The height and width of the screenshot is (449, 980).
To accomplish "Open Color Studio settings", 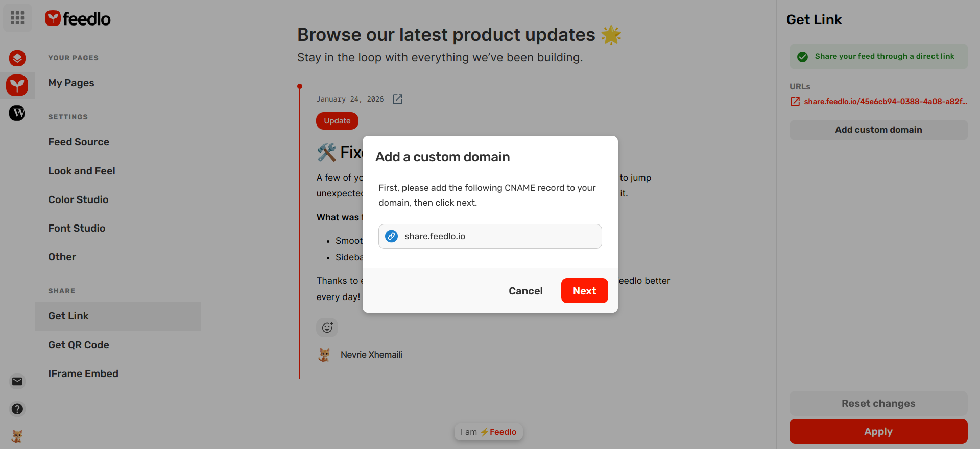I will (x=78, y=199).
